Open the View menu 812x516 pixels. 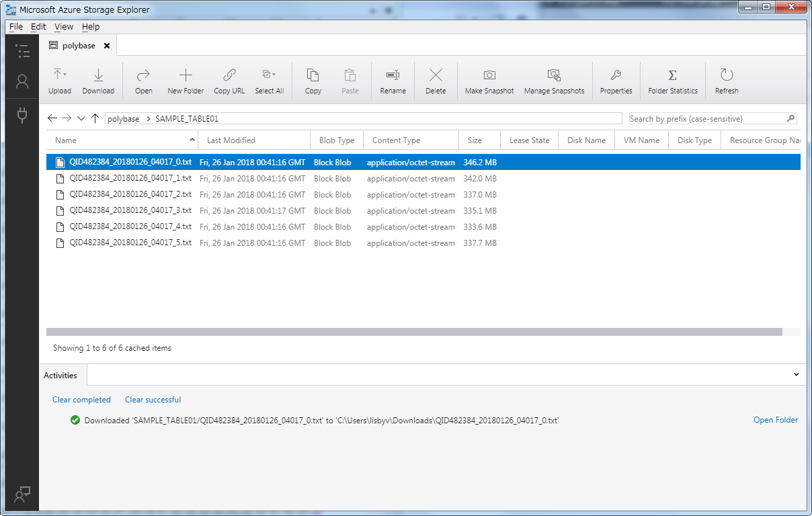64,27
